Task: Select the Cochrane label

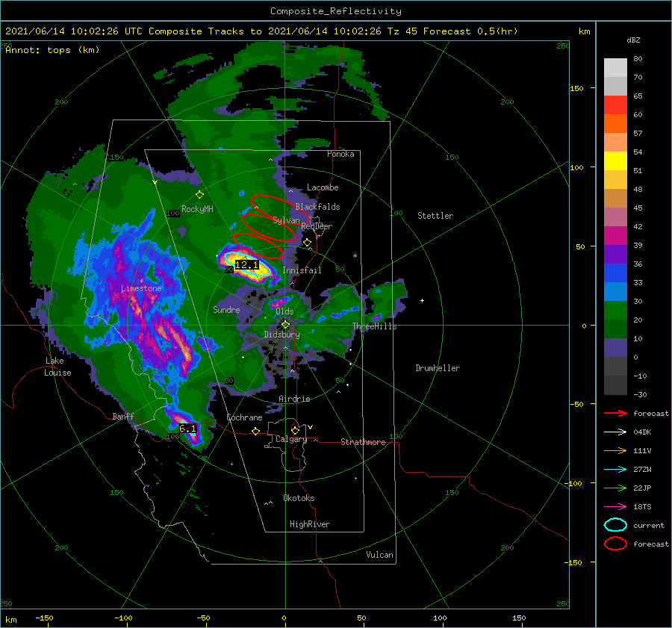Action: coord(244,417)
